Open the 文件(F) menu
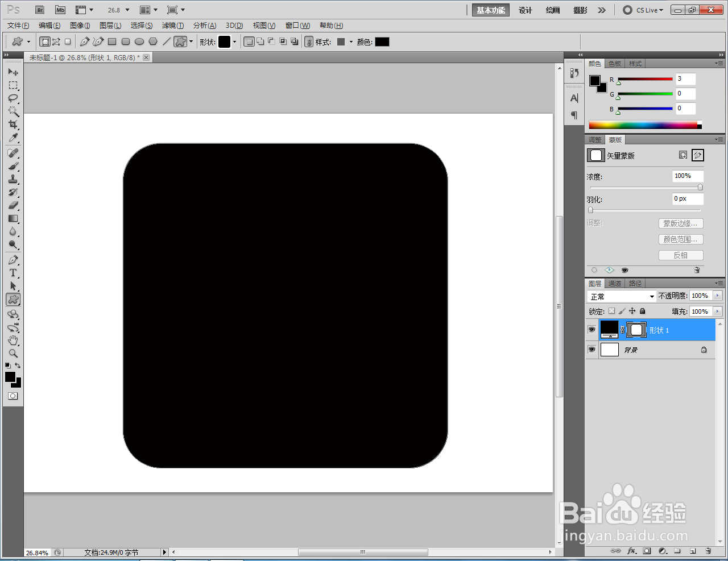 click(x=18, y=26)
